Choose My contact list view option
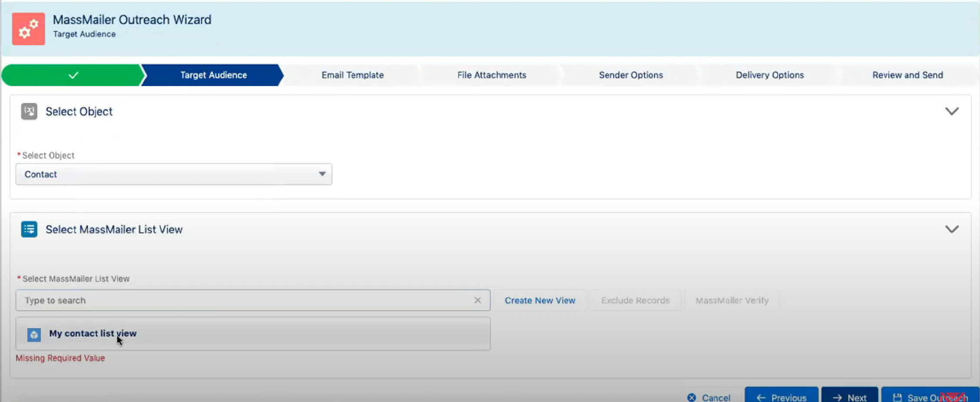980x402 pixels. (253, 334)
